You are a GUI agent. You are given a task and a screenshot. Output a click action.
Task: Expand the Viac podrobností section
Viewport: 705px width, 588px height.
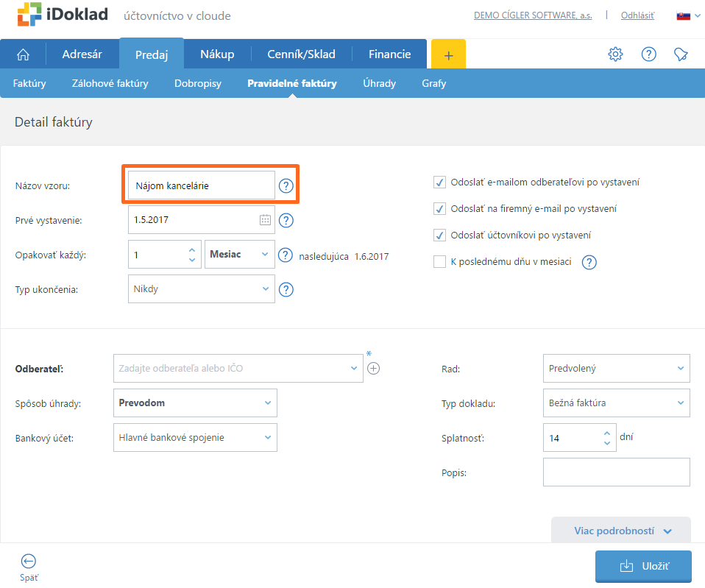[622, 531]
